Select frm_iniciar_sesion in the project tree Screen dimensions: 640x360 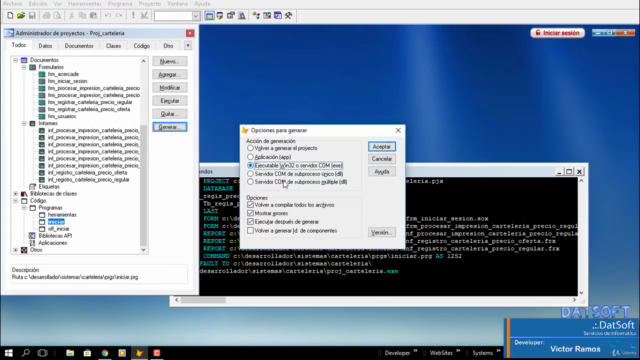click(x=67, y=81)
